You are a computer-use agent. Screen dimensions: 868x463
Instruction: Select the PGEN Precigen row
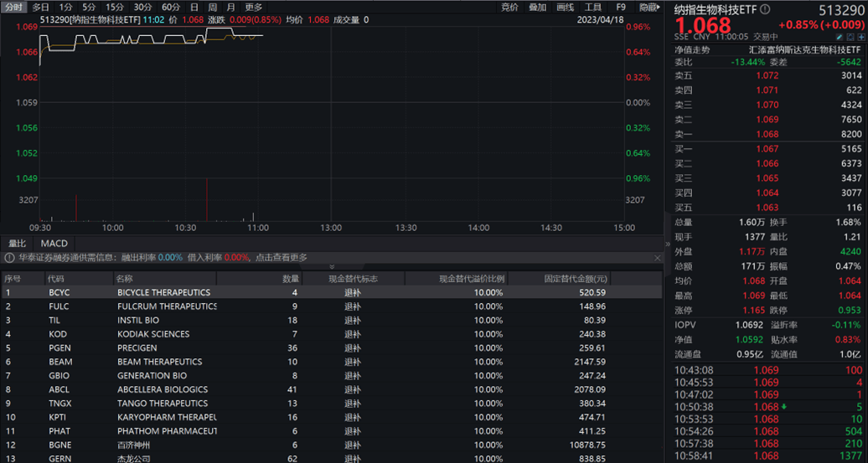(x=332, y=348)
